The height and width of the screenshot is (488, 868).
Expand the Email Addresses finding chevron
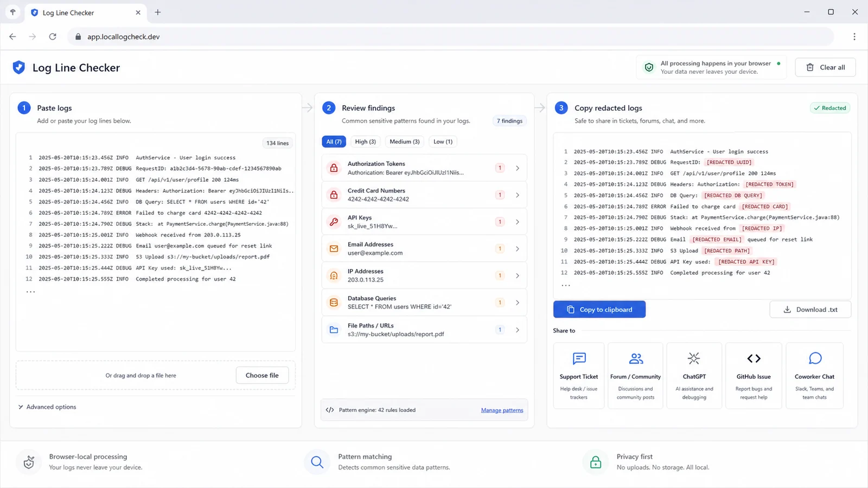[518, 249]
